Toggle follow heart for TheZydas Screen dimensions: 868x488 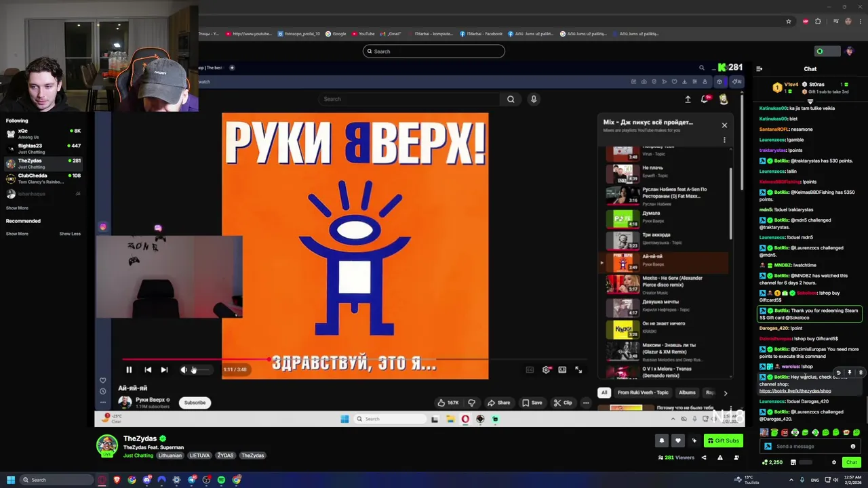click(677, 441)
